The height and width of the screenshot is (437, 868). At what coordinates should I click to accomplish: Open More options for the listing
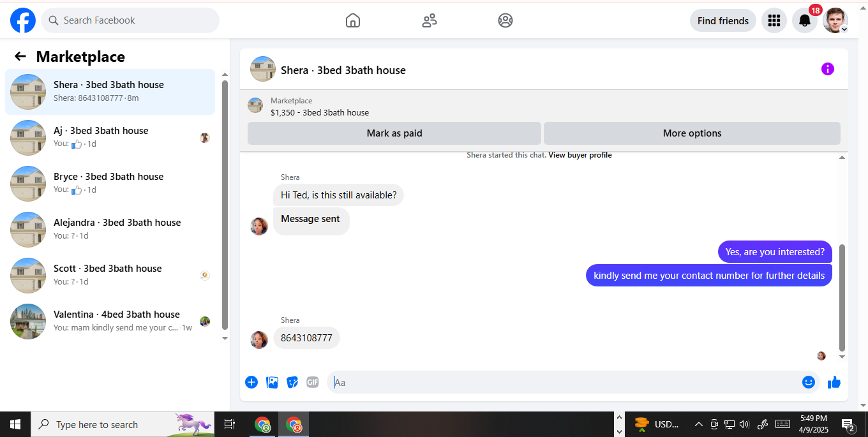pyautogui.click(x=692, y=133)
